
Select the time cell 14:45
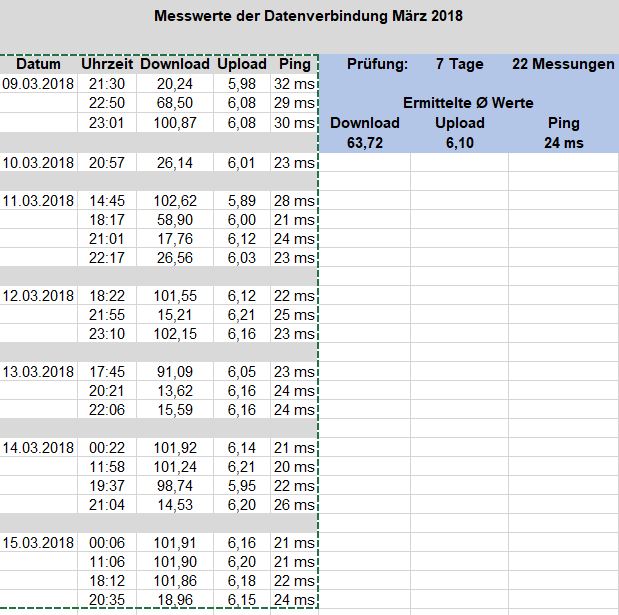[x=107, y=201]
